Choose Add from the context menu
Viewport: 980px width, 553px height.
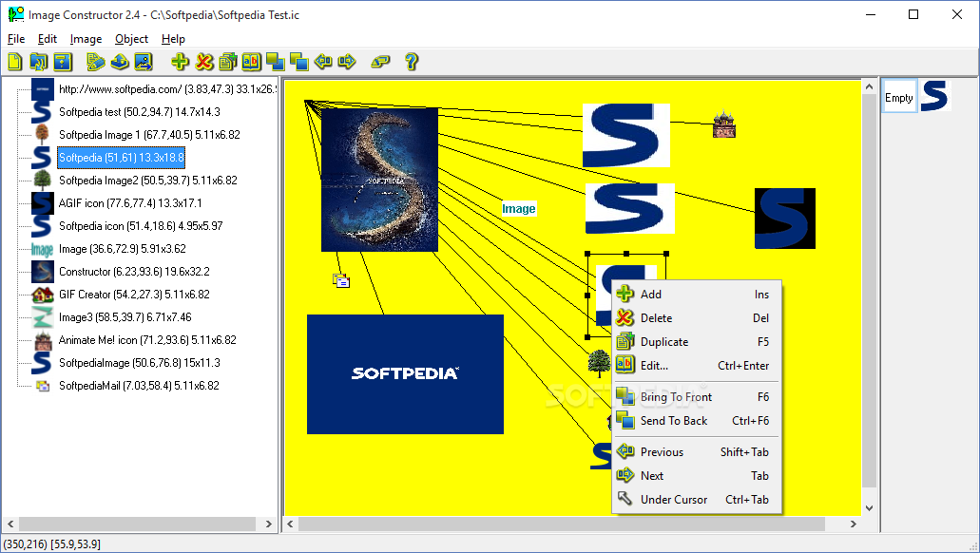click(x=696, y=295)
